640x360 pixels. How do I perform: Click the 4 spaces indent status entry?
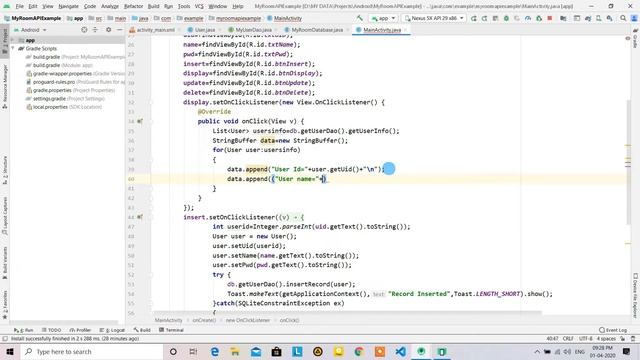tap(606, 339)
